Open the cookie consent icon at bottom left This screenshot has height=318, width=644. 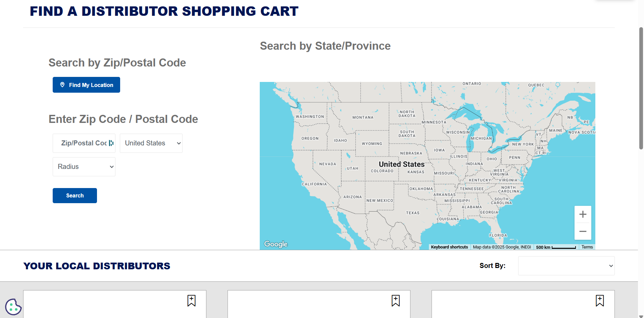coord(13,307)
